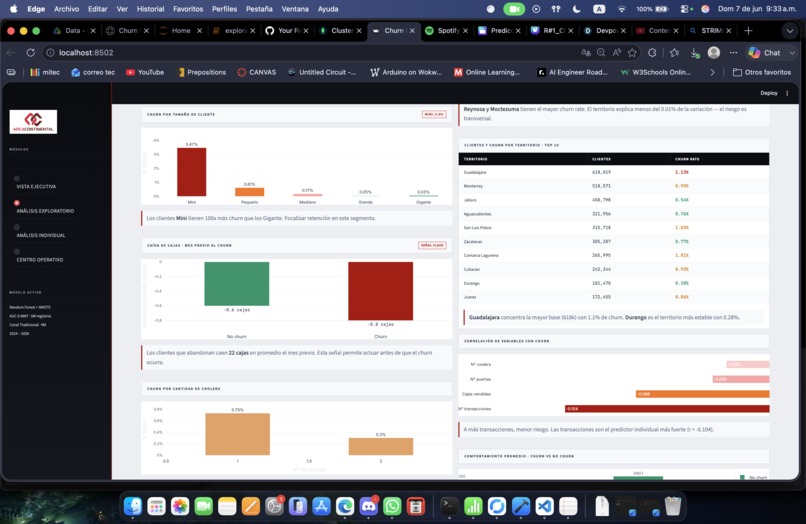Open the Otros favoritos folder
This screenshot has width=806, height=524.
pyautogui.click(x=762, y=73)
